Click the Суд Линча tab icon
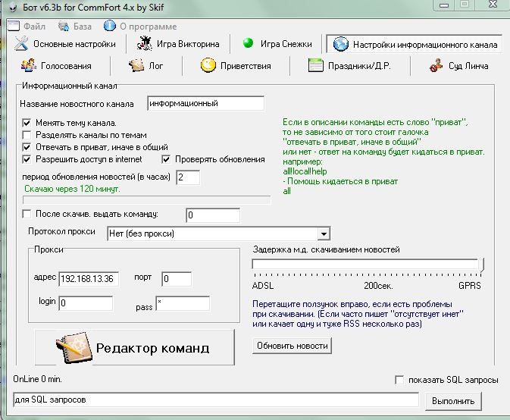The width and height of the screenshot is (510, 420). [x=436, y=66]
